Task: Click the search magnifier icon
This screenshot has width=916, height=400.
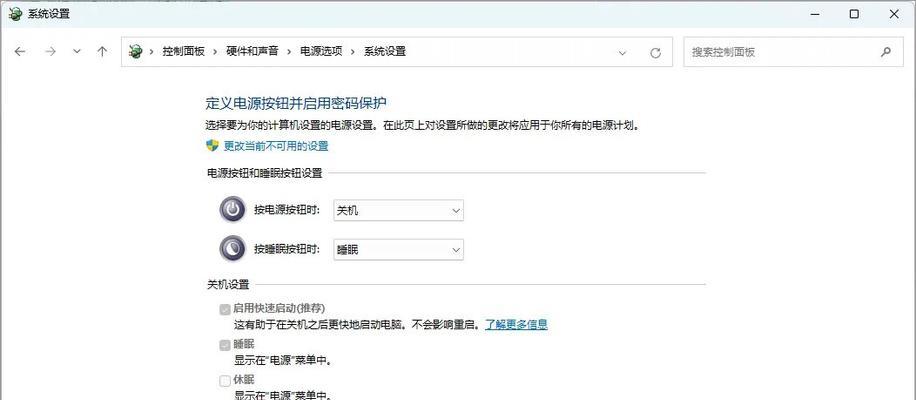Action: 886,51
